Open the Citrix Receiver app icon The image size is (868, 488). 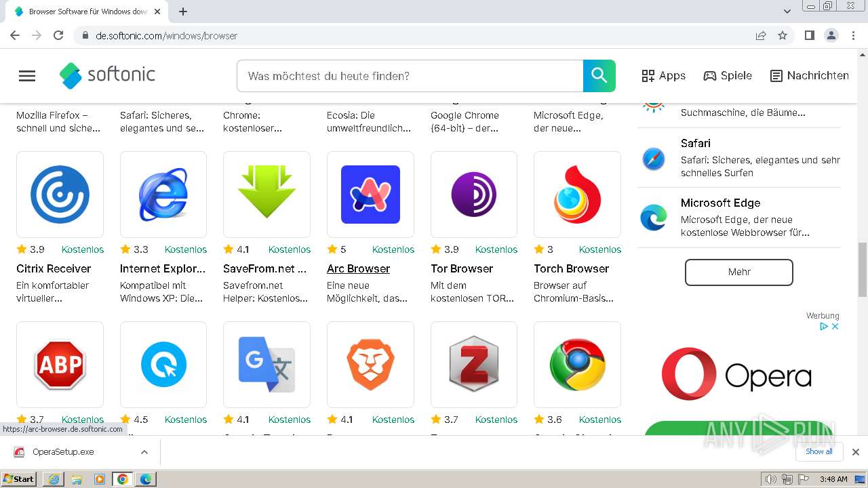(60, 195)
